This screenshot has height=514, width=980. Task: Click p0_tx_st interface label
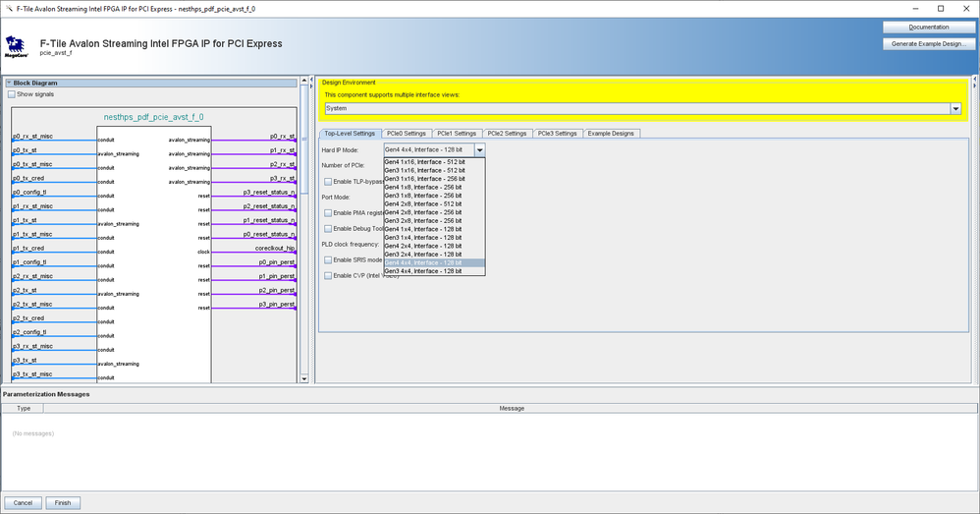[25, 150]
